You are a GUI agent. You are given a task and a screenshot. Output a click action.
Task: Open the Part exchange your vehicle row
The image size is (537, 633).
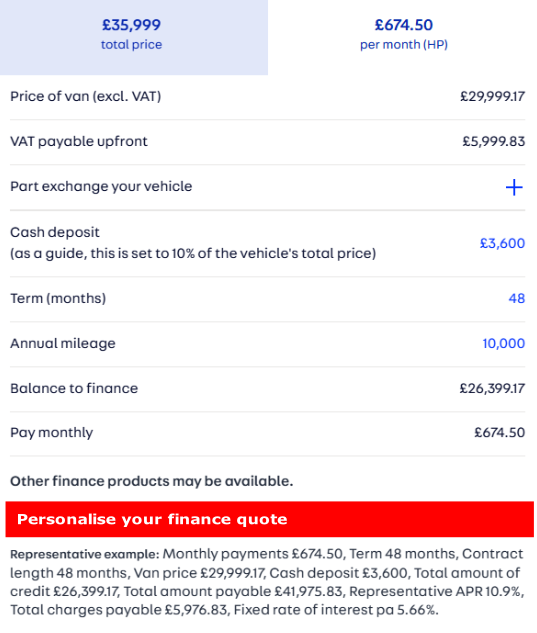click(267, 187)
